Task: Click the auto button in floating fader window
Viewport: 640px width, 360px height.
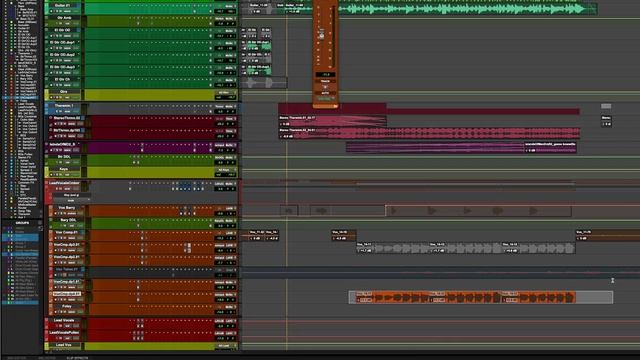Action: 326,93
